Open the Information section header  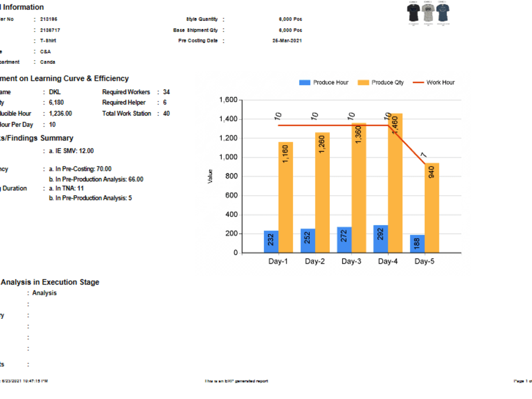coord(21,7)
